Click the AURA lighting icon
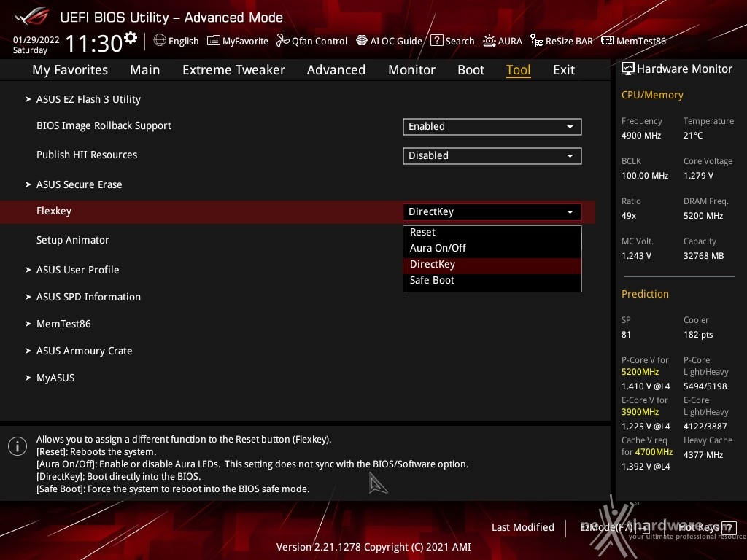This screenshot has width=747, height=560. click(x=489, y=41)
